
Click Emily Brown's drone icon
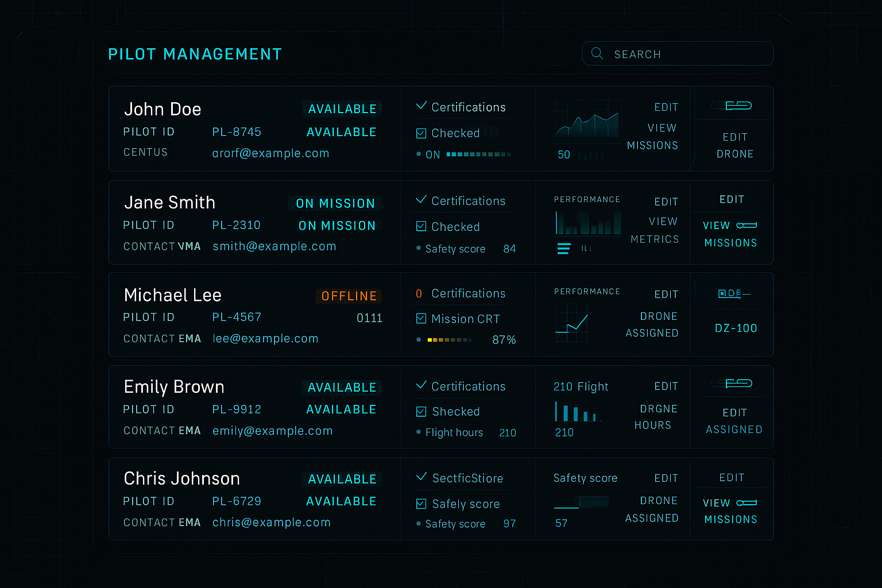tap(738, 384)
